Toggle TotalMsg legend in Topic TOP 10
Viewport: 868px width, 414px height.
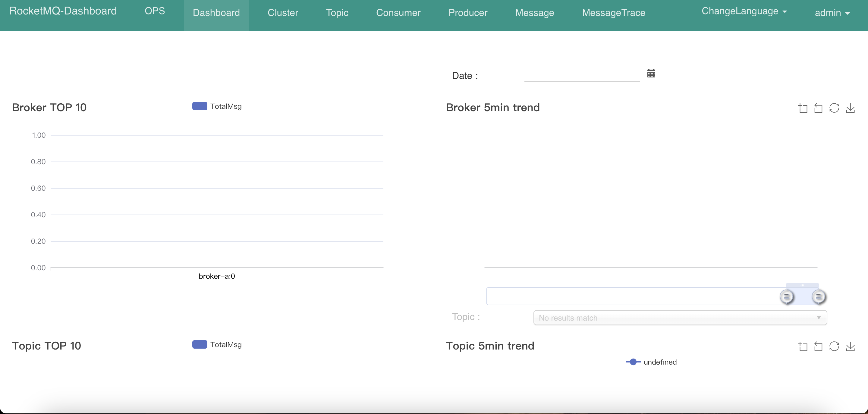(x=217, y=344)
